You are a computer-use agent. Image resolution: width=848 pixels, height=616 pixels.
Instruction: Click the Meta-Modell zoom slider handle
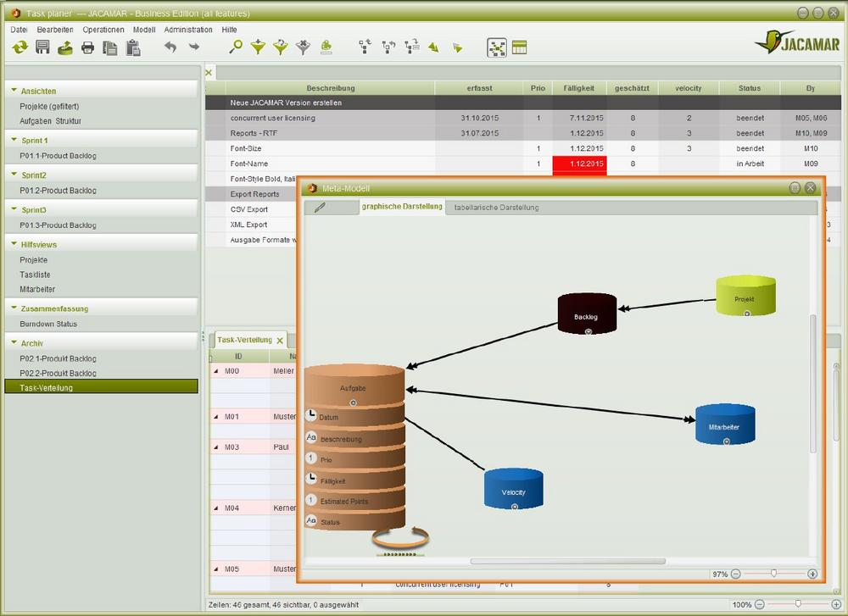point(774,574)
